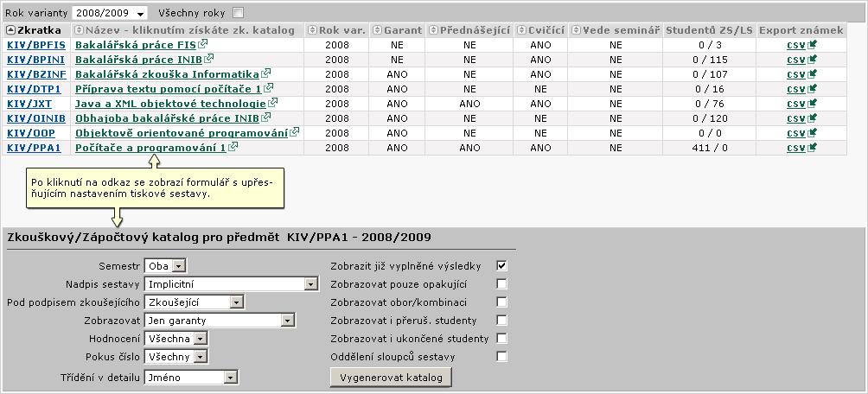Open the Semestr dropdown

tap(165, 265)
